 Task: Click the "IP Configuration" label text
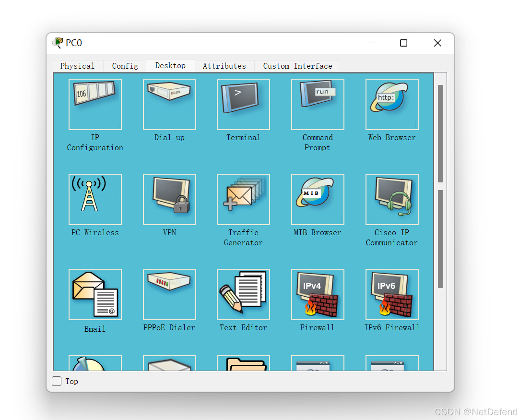(x=95, y=143)
